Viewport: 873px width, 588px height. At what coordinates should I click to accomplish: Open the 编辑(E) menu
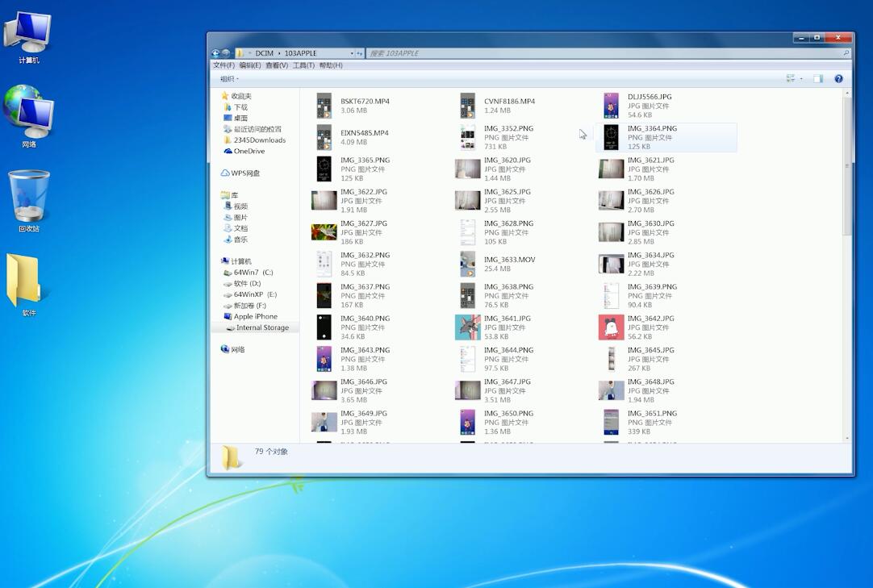pyautogui.click(x=250, y=65)
